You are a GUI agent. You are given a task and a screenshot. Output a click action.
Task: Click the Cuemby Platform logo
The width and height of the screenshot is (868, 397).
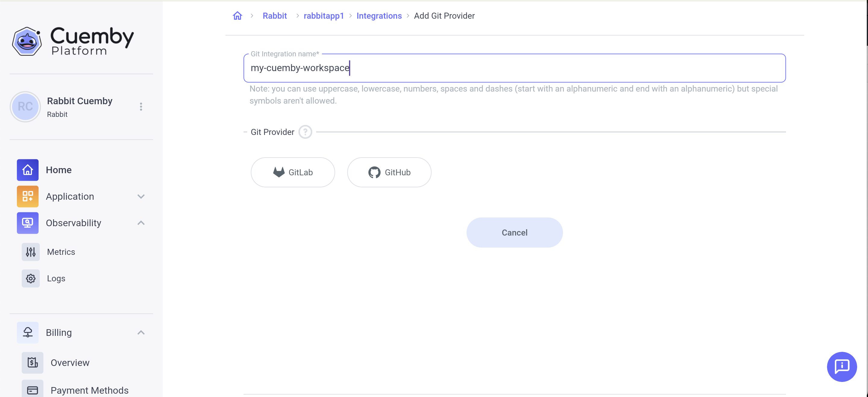73,41
